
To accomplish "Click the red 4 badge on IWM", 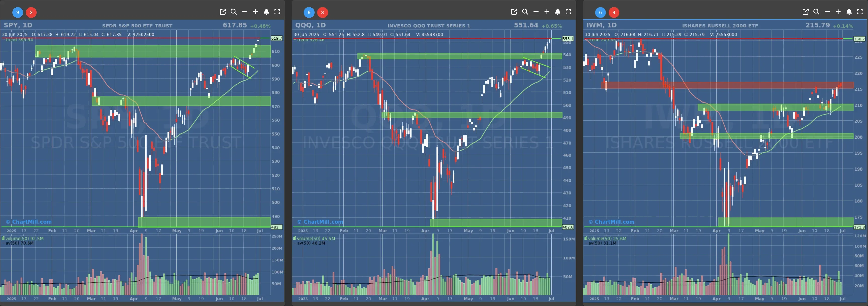I will 614,13.
